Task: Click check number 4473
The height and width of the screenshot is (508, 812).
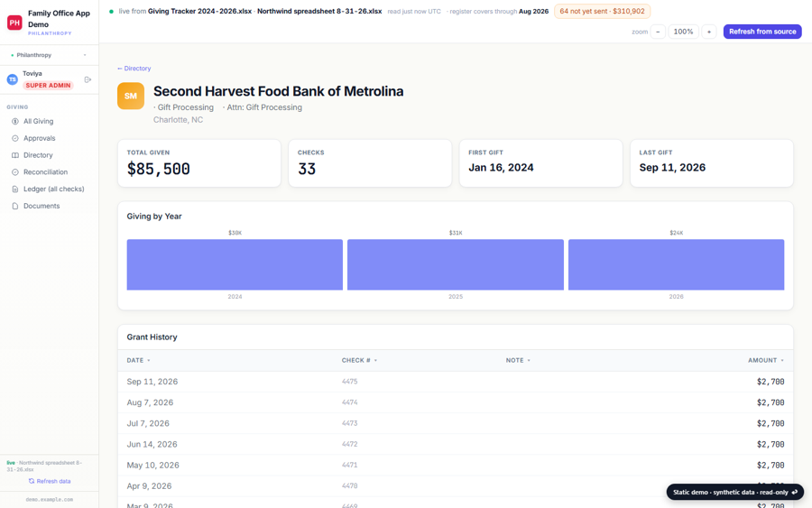Action: (x=349, y=423)
